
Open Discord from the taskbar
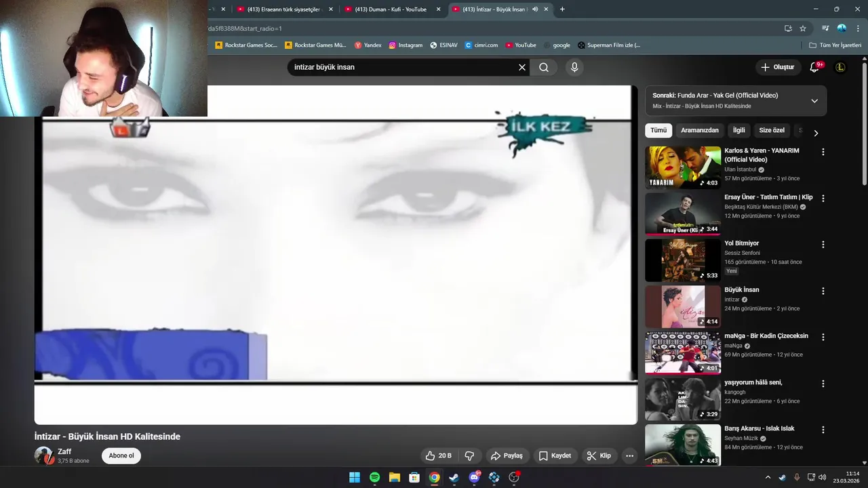coord(474,477)
